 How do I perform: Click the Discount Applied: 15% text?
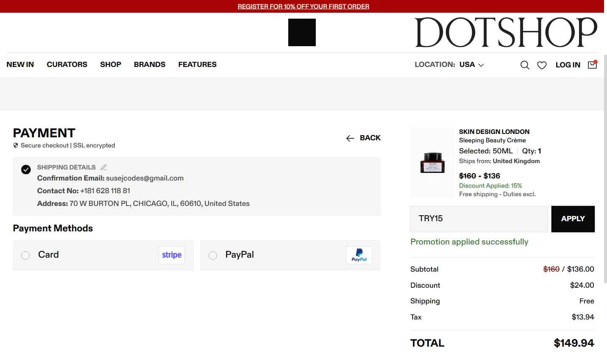coord(490,186)
